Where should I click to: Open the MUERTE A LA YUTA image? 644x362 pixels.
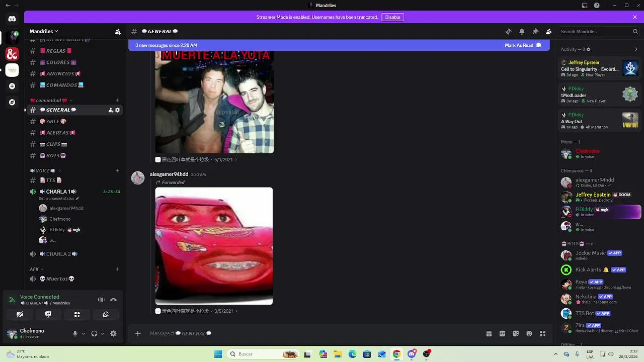[x=214, y=102]
